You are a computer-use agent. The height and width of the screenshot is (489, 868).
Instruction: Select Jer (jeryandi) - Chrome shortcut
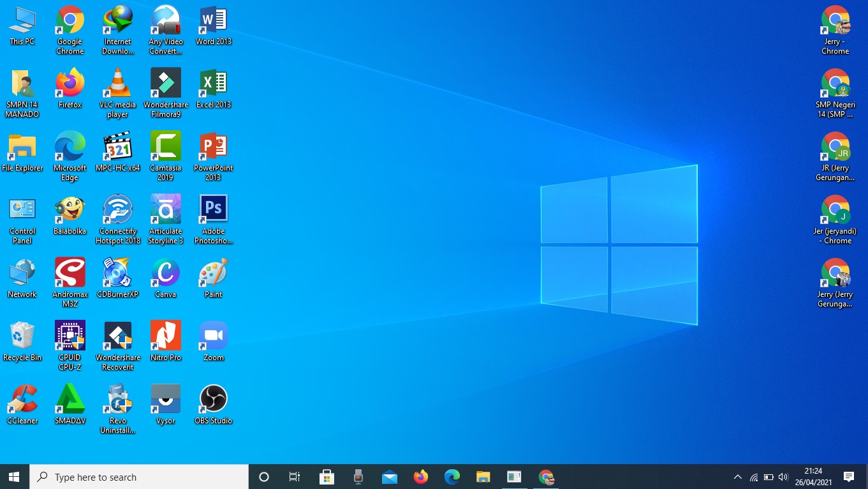point(835,220)
